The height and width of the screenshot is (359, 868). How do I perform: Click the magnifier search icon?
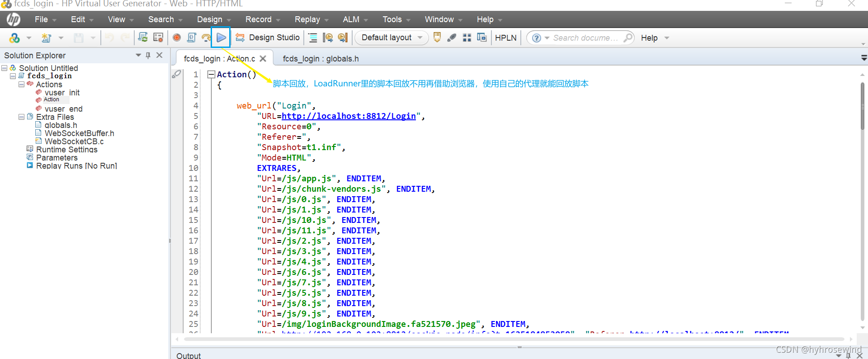click(628, 38)
